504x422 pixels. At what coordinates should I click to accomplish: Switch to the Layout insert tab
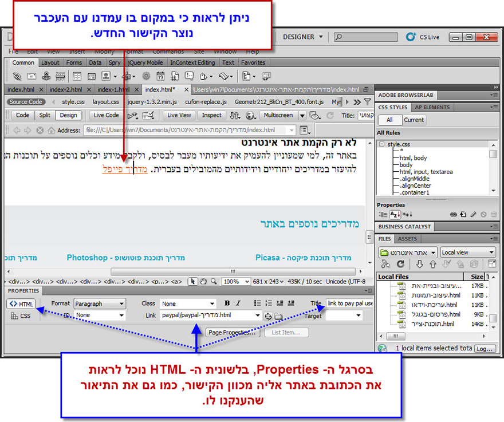(x=50, y=62)
